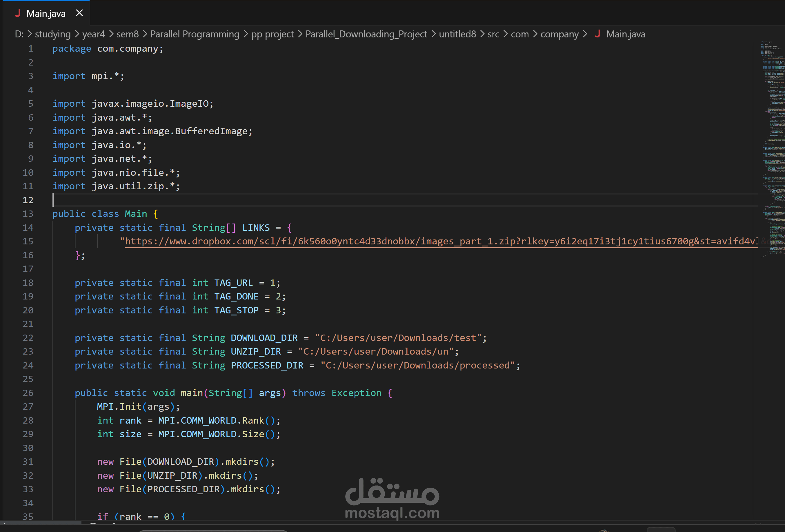This screenshot has height=532, width=785.
Task: Click the 'main' method name on line 26
Action: click(192, 393)
